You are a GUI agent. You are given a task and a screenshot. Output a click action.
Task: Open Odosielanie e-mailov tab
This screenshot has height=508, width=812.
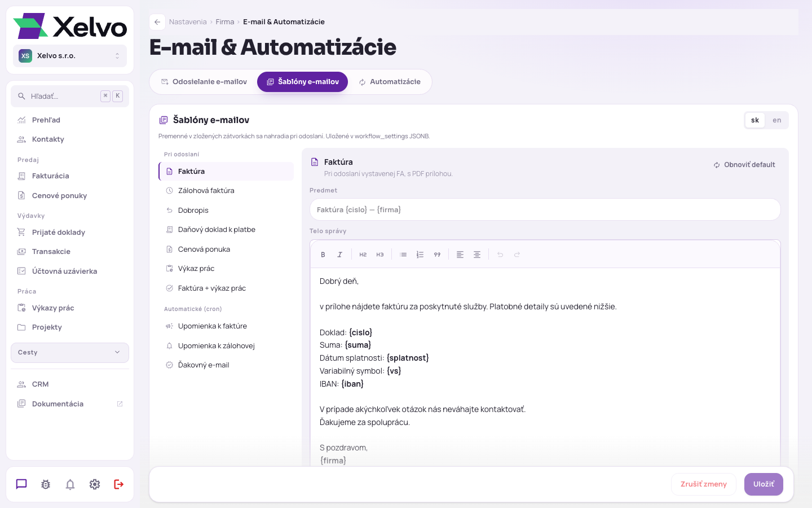(204, 82)
